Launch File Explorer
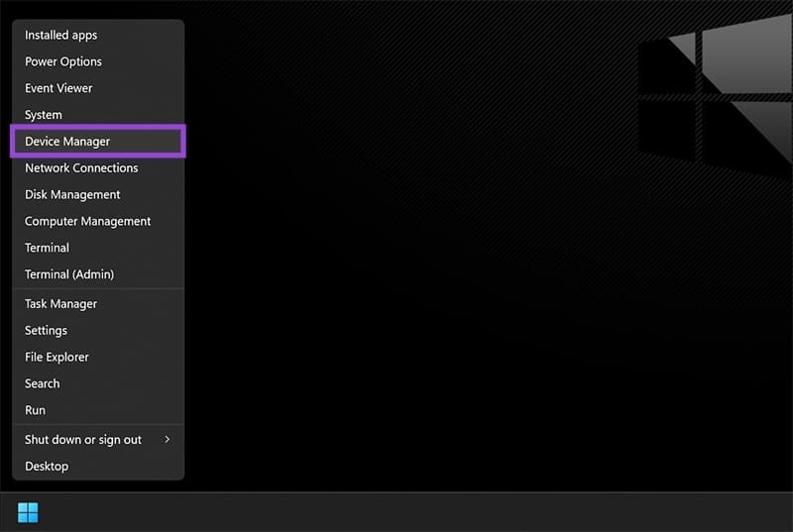The width and height of the screenshot is (793, 532). 57,358
